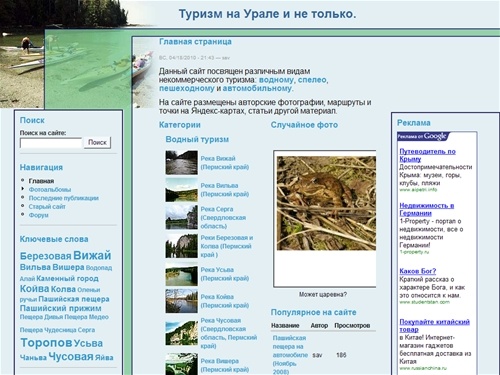Image resolution: width=500 pixels, height=375 pixels.
Task: Open the Каков Бог? ad link
Action: click(x=418, y=271)
